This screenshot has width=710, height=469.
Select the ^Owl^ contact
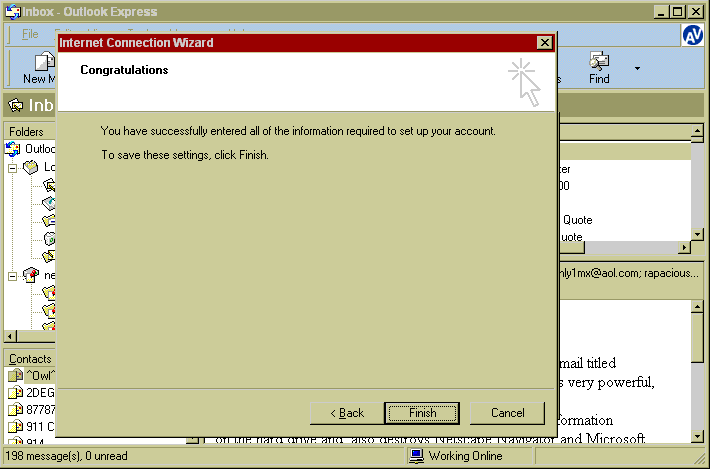tap(40, 375)
